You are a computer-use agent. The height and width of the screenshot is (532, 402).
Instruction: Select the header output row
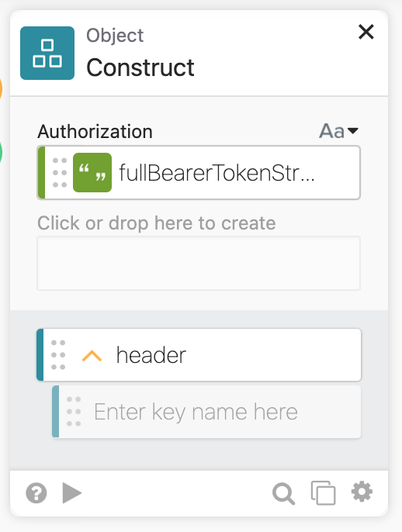(199, 354)
